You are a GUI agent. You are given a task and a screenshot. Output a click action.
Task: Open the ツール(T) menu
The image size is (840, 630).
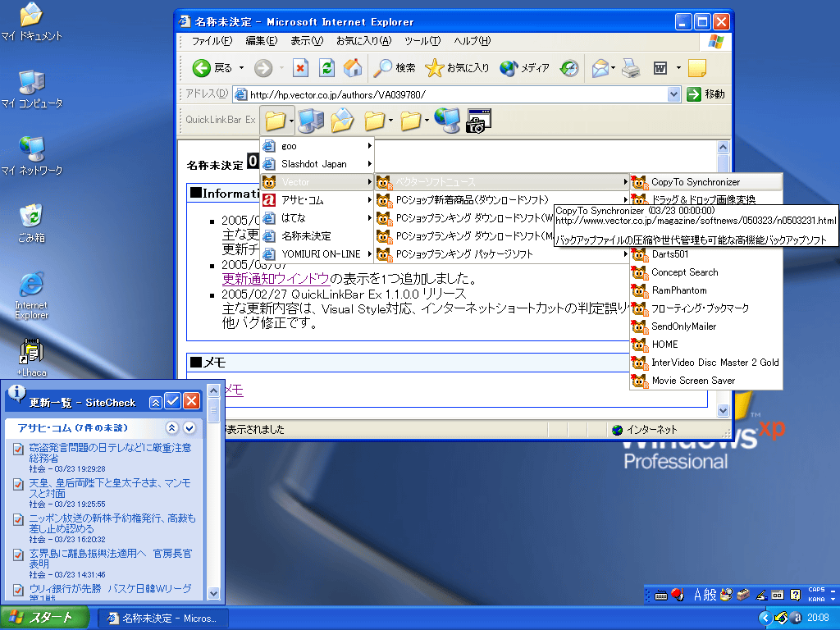[x=422, y=41]
